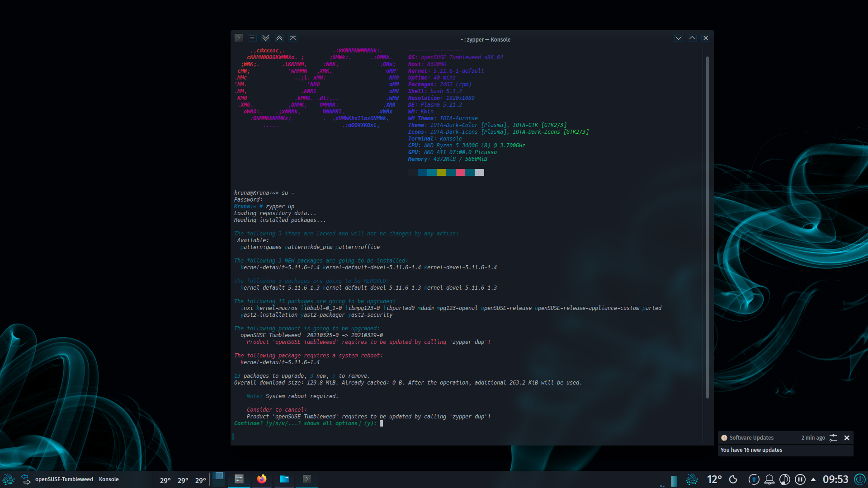This screenshot has width=868, height=488.
Task: Toggle Keep Above via double-up-chevron title bar icon
Action: pyautogui.click(x=279, y=38)
